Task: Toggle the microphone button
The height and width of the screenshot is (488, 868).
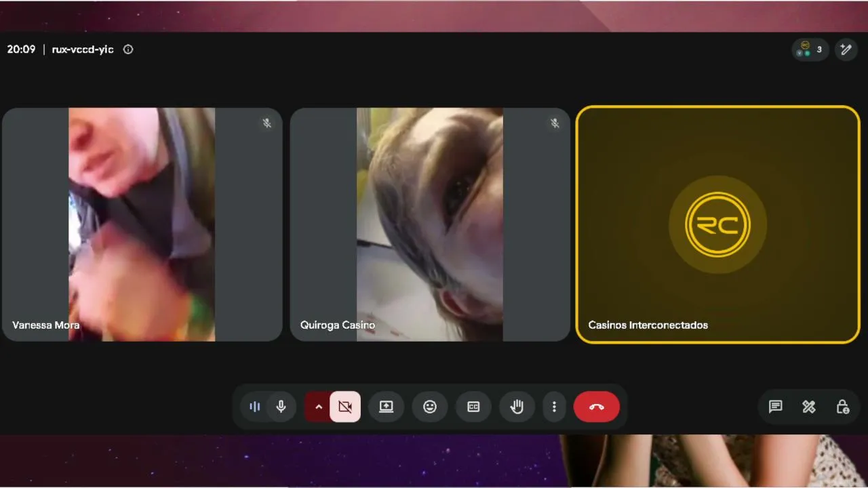Action: 281,407
